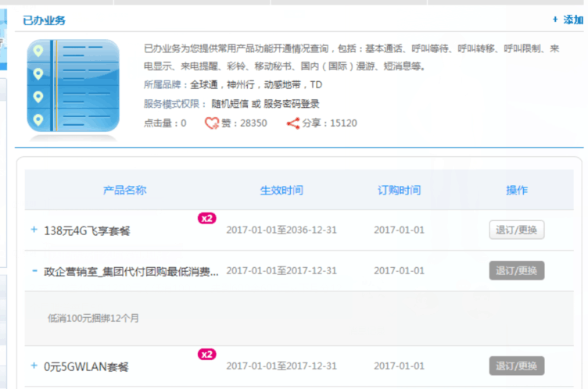Click the 操作 column header
Image resolution: width=588 pixels, height=389 pixels.
517,190
